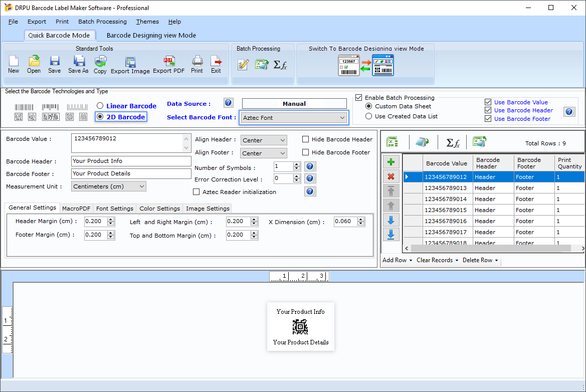Screen dimensions: 586x392
Task: Click Barcode Footer text field
Action: pos(131,174)
